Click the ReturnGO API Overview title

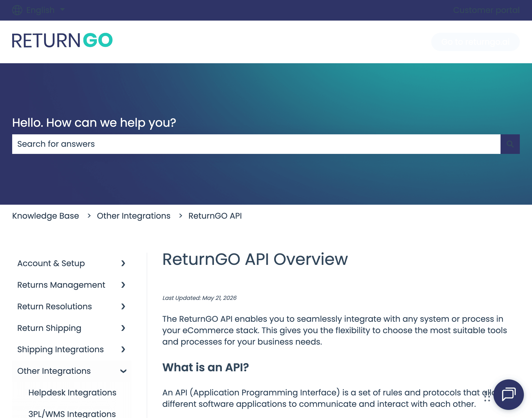[x=255, y=259]
